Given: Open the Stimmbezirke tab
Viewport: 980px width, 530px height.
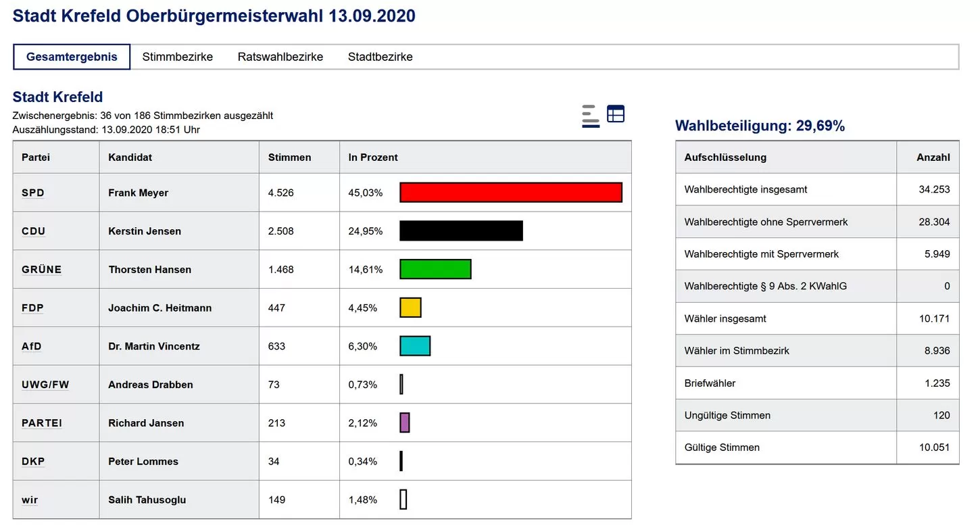Looking at the screenshot, I should [x=177, y=57].
